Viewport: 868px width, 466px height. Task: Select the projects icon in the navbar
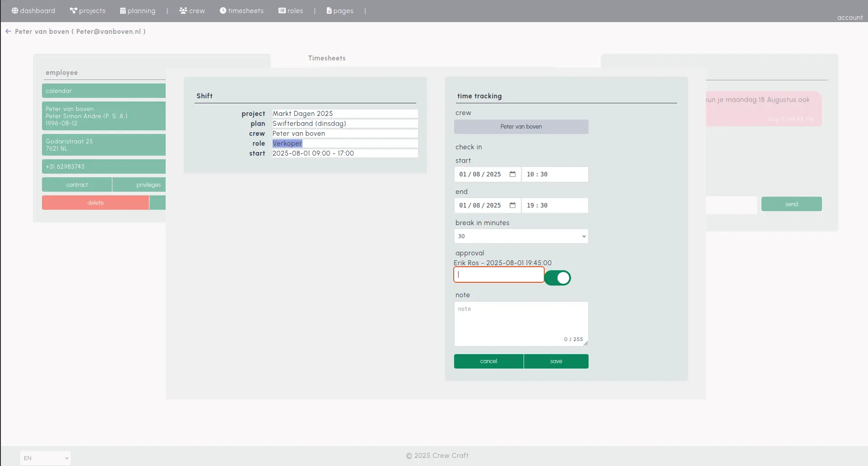[x=73, y=10]
